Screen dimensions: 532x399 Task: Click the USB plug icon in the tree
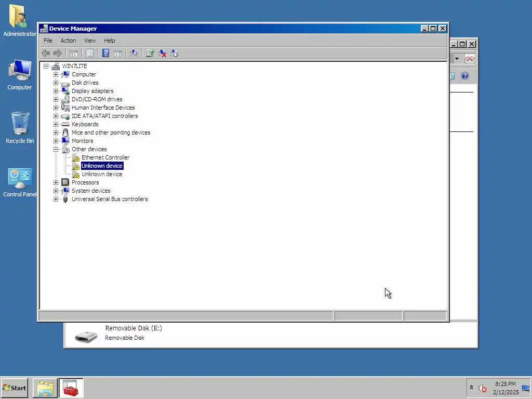[x=65, y=199]
